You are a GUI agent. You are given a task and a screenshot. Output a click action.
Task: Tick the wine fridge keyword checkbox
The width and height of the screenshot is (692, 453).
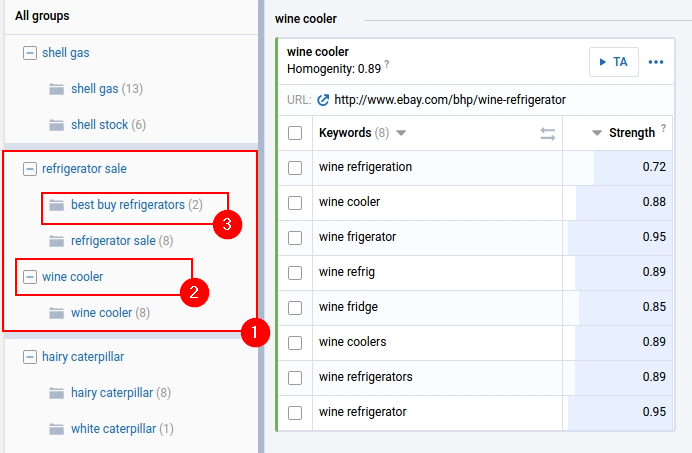click(295, 307)
